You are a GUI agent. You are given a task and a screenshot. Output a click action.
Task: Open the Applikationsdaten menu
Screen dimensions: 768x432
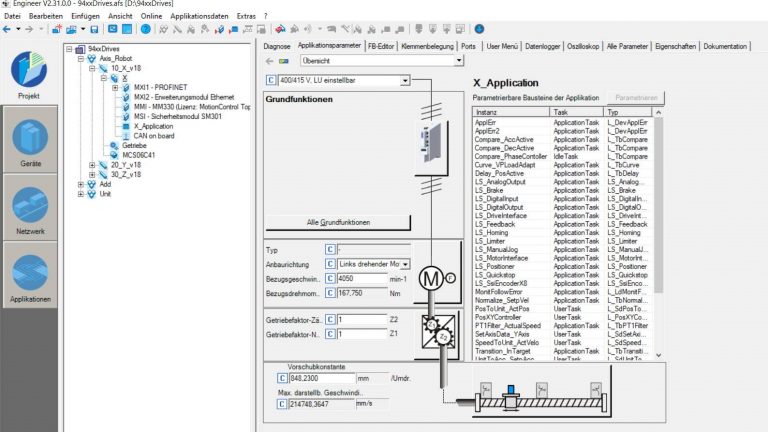(199, 16)
